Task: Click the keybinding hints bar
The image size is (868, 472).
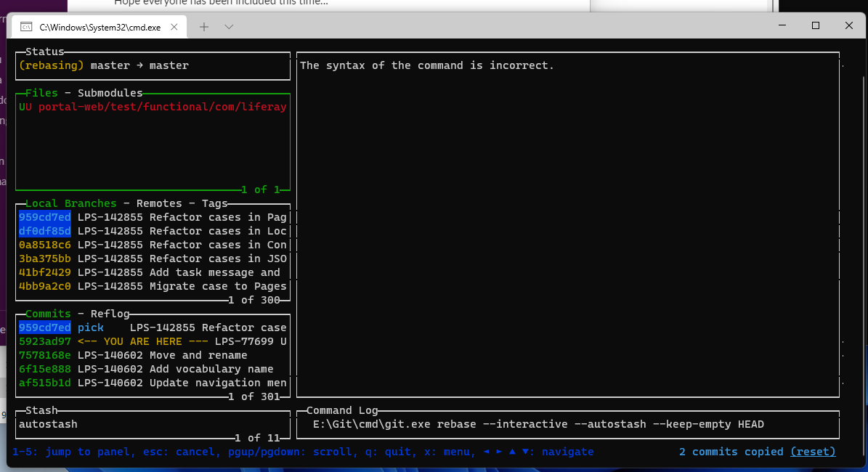Action: point(303,452)
